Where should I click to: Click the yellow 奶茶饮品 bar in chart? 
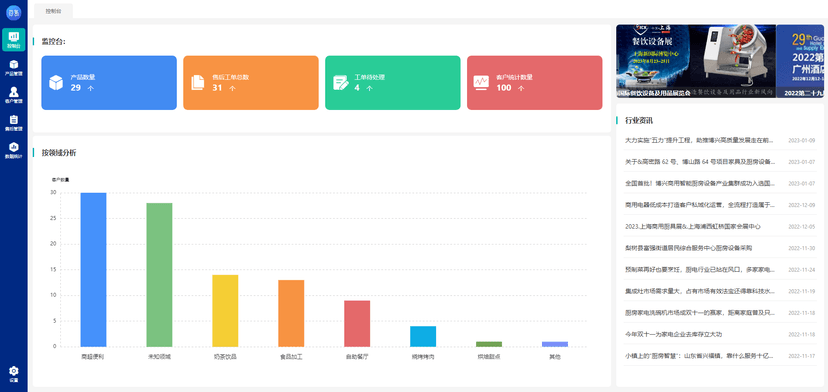tap(225, 311)
